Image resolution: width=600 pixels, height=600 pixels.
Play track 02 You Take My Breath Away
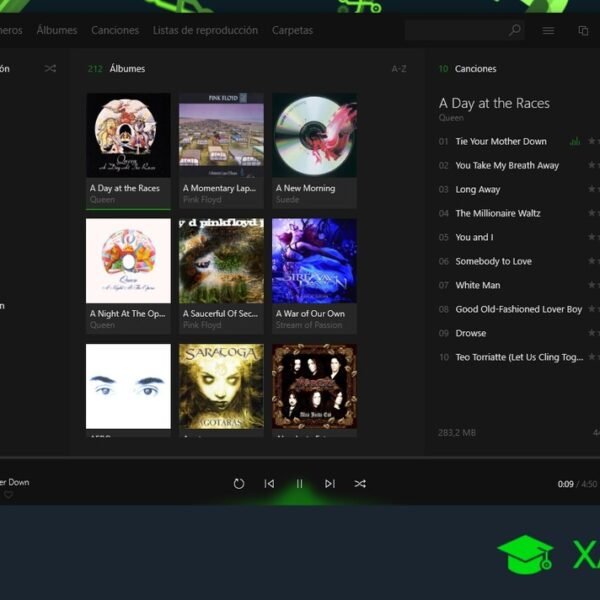pos(507,165)
